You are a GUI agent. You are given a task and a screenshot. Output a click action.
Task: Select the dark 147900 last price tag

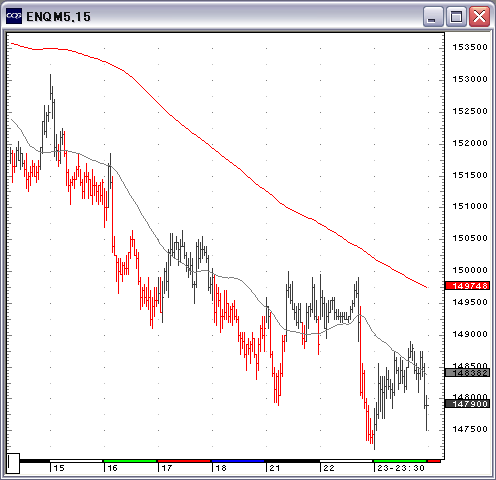(468, 404)
